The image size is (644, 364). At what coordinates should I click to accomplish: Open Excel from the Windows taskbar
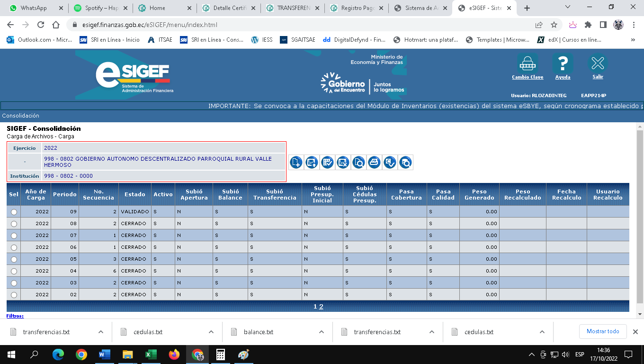click(151, 355)
